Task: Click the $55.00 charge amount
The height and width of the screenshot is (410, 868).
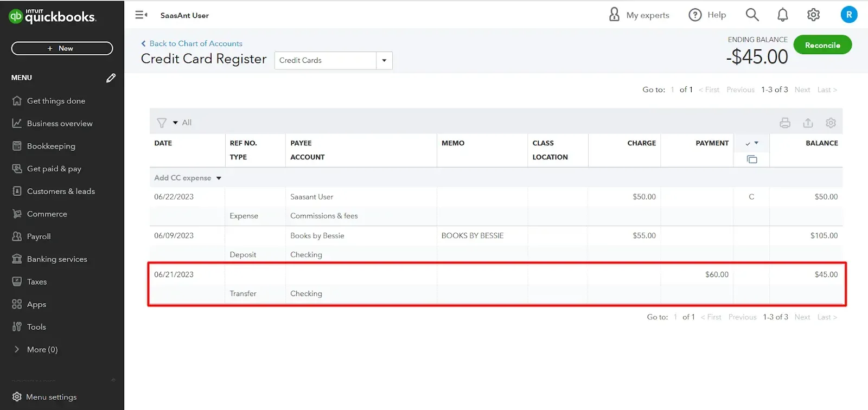Action: (644, 236)
